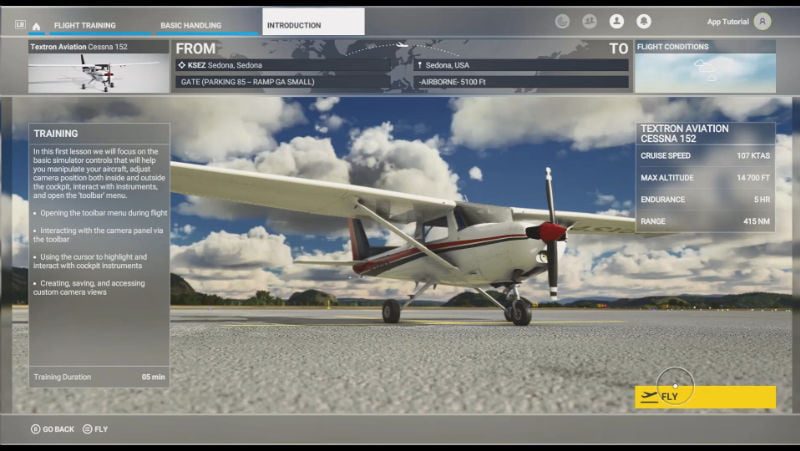The width and height of the screenshot is (800, 451).
Task: Click the home icon in the top bar
Action: tap(36, 26)
